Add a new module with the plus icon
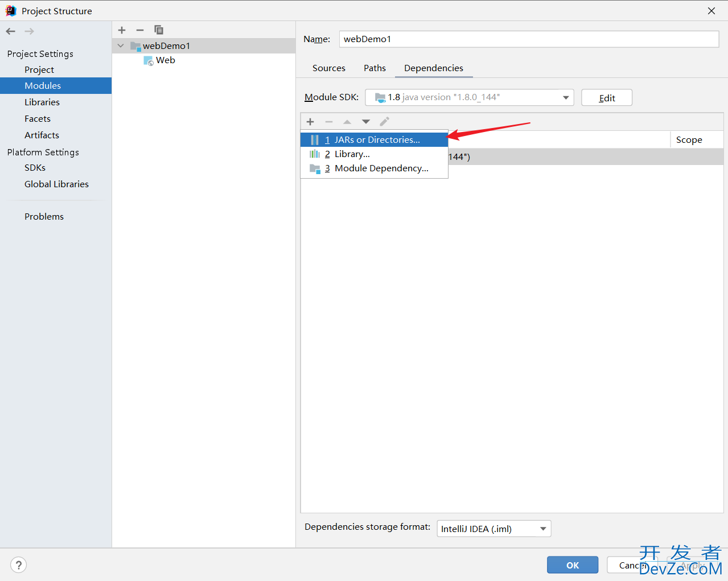This screenshot has width=728, height=581. (x=122, y=30)
